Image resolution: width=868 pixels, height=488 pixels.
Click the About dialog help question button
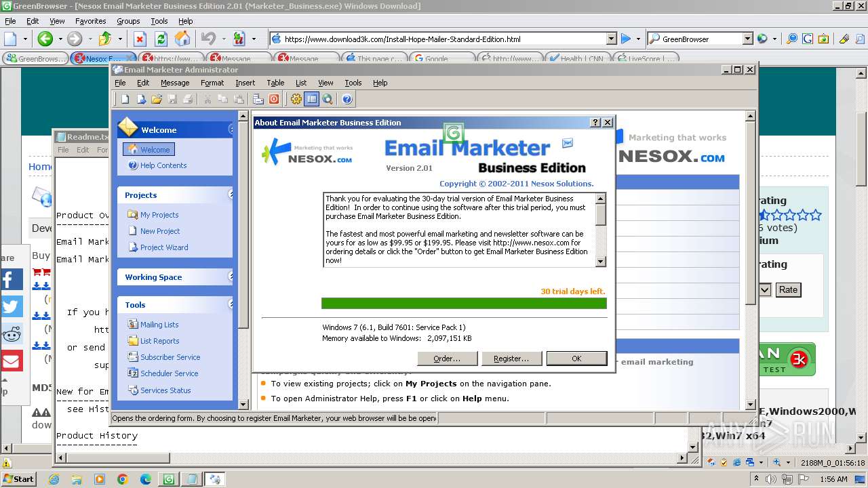[x=595, y=123]
